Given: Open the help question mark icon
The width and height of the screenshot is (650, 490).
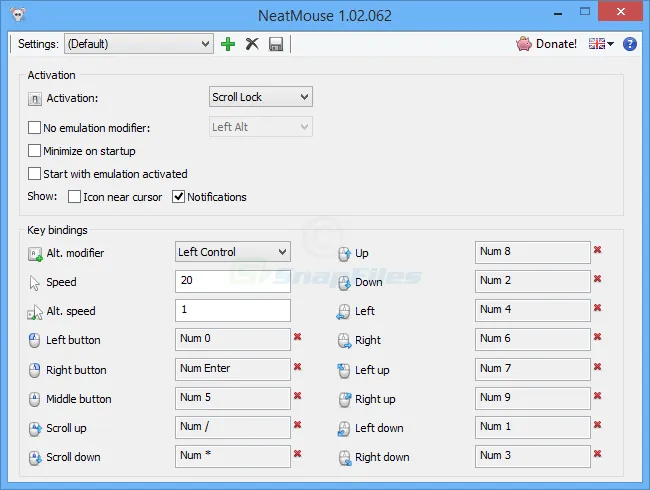Looking at the screenshot, I should coord(630,44).
